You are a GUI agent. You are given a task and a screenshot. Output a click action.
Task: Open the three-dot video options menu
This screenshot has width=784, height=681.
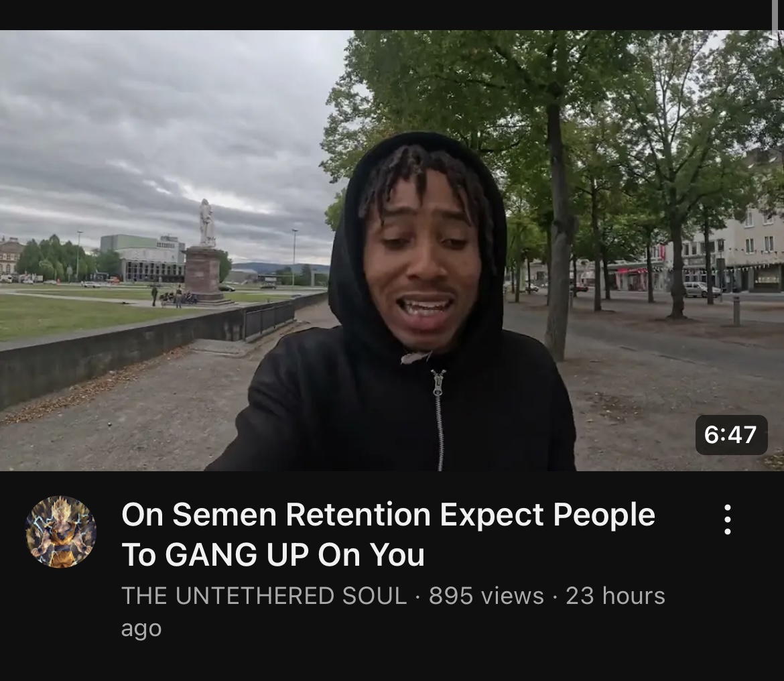tap(728, 519)
